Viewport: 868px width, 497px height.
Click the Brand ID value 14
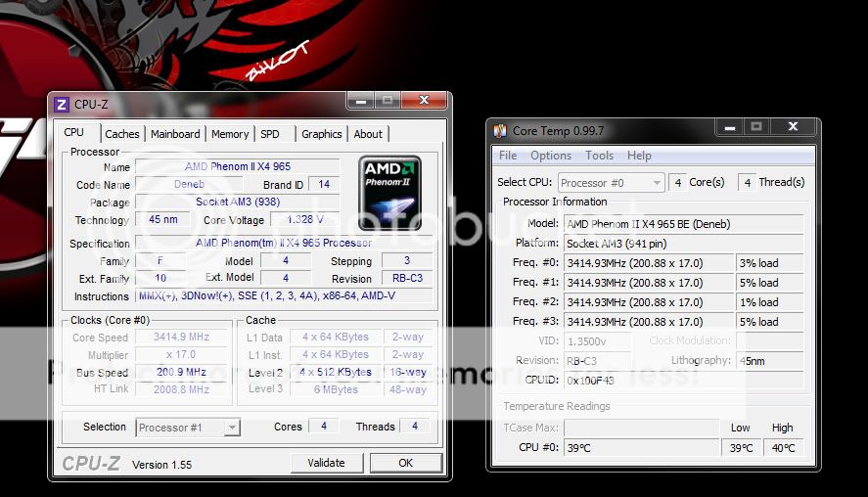tap(324, 184)
